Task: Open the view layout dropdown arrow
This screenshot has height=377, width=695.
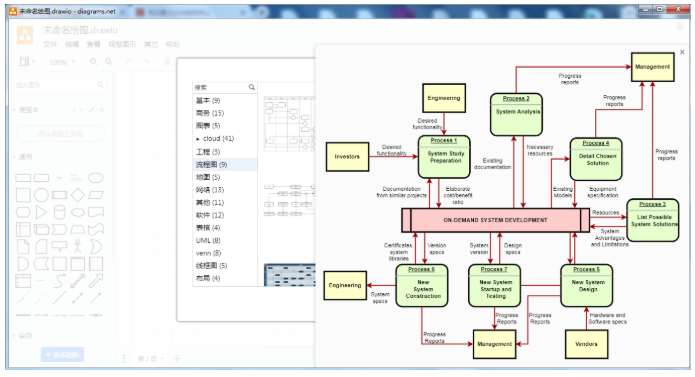Action: (x=33, y=62)
